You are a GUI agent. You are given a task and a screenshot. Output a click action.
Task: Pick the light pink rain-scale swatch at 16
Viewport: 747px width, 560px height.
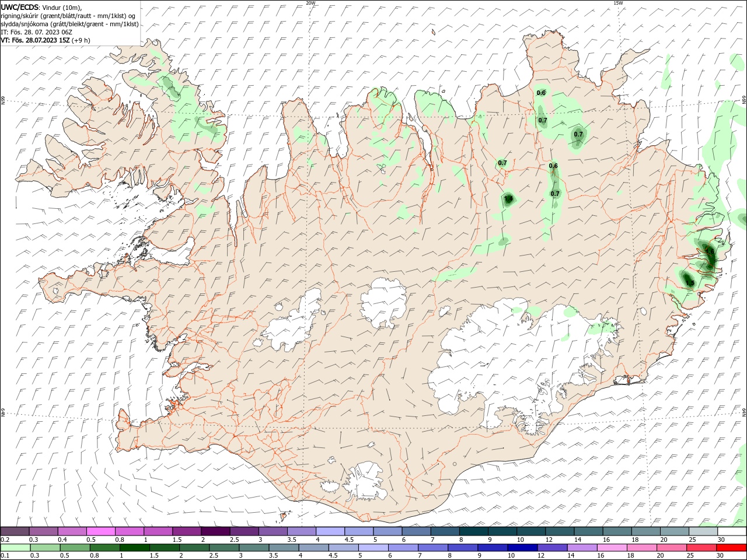(612, 548)
